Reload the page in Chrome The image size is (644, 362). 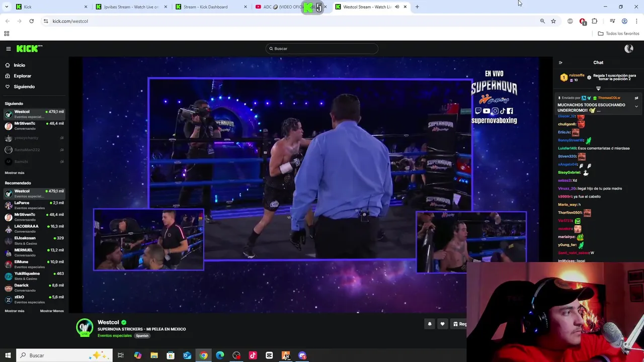(x=31, y=21)
